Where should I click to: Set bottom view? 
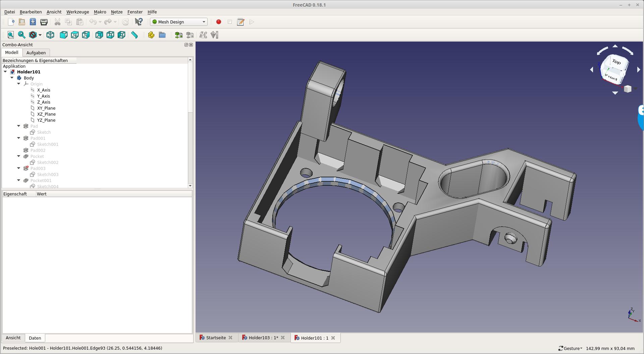click(x=110, y=35)
